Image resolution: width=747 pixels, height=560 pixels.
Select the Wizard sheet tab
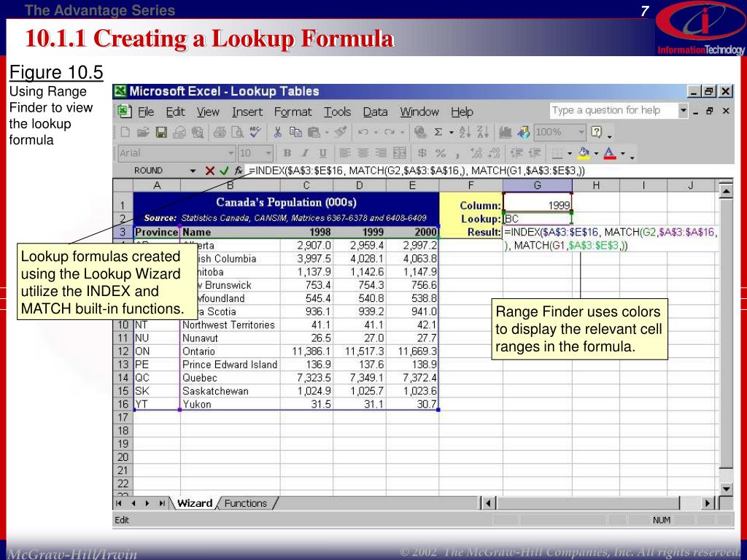point(194,503)
